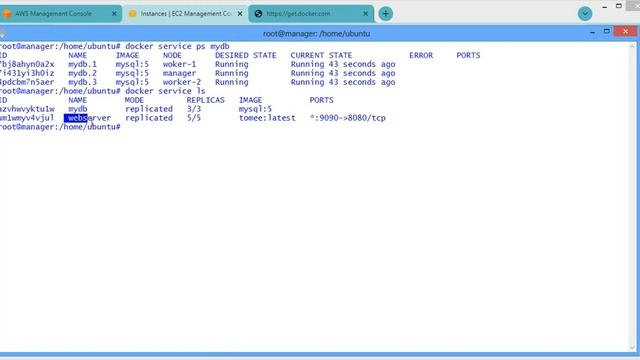Click service ID ending 1wmyv4vjul
640x360 pixels.
point(27,118)
